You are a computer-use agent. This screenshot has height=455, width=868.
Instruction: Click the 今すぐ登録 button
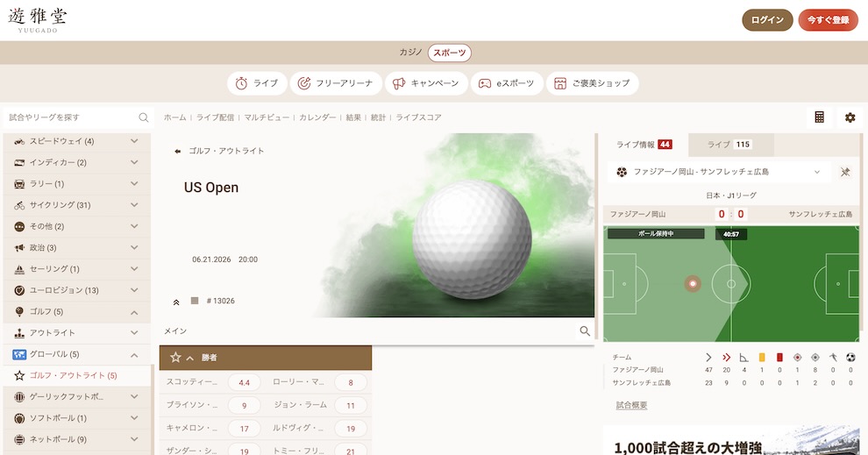(829, 20)
